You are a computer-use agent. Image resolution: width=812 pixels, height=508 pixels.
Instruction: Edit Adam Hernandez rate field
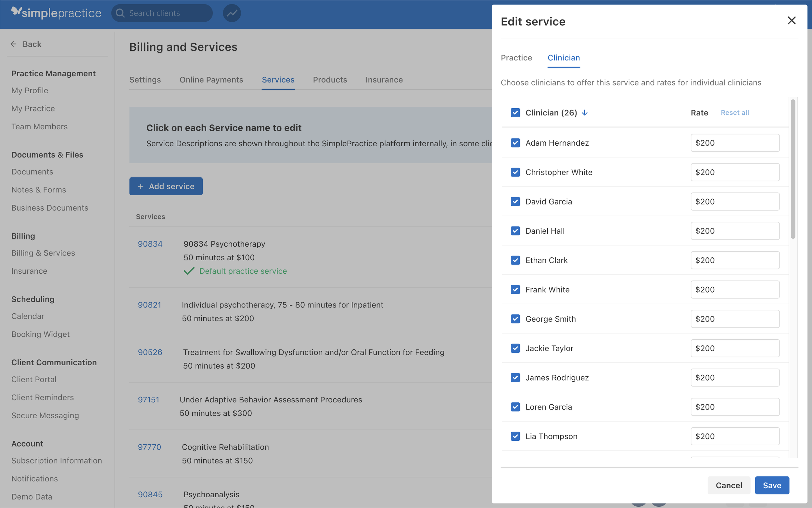click(735, 143)
